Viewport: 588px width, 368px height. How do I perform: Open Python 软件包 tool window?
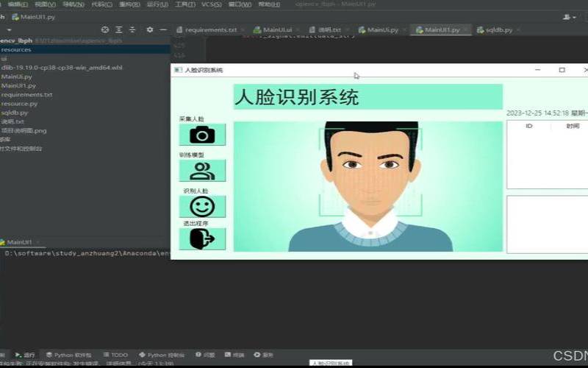coord(68,355)
